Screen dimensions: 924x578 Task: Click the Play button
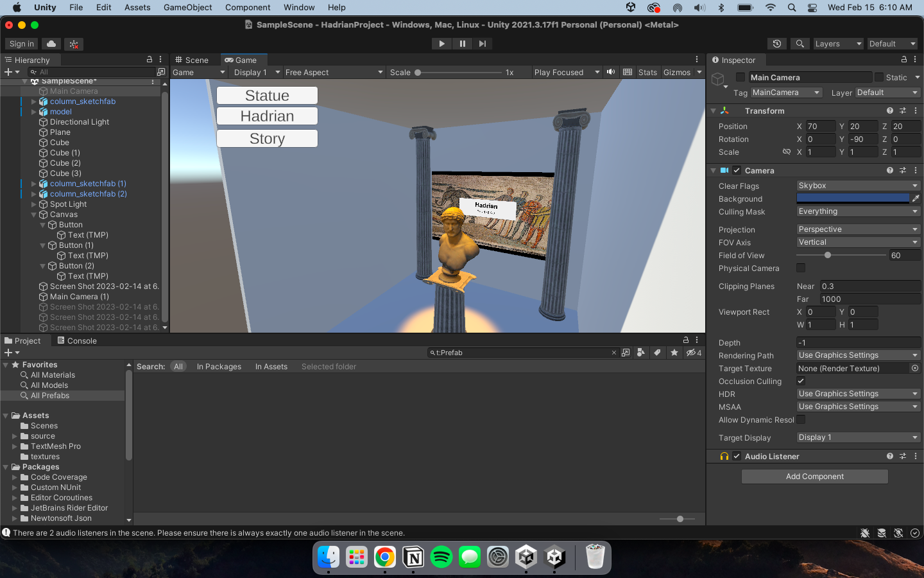441,44
